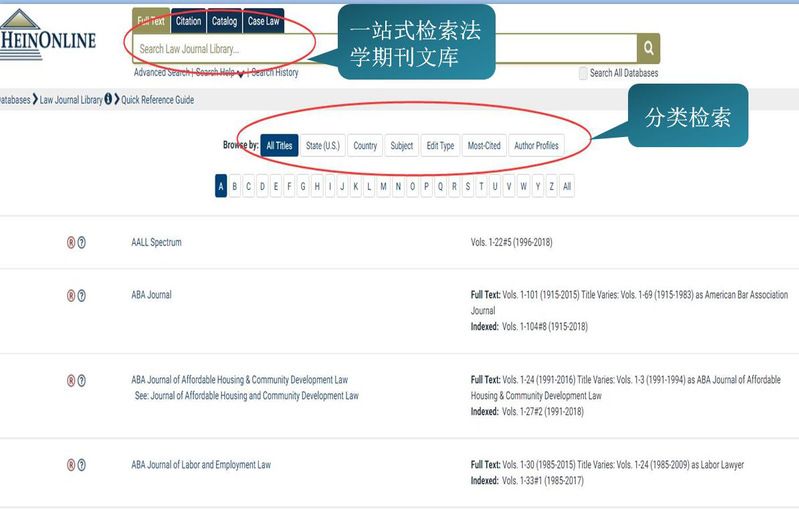Switch to the Catalog tab
The height and width of the screenshot is (511, 799).
pos(225,21)
